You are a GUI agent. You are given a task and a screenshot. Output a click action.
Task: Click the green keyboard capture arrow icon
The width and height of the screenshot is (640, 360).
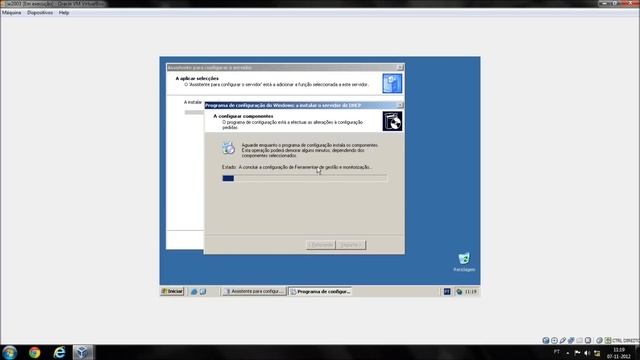608,340
